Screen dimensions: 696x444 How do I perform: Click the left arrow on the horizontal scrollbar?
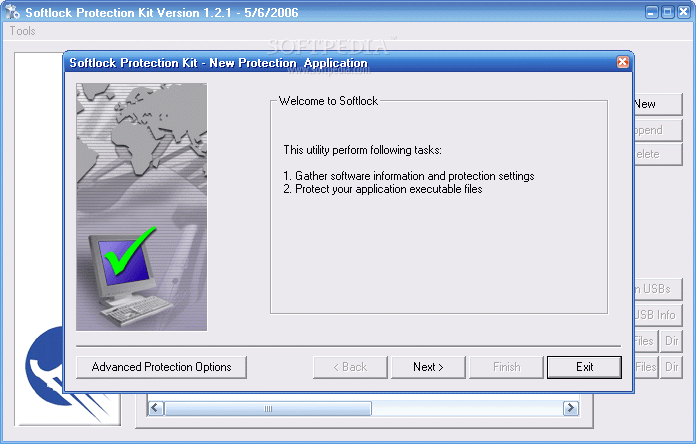coord(155,408)
